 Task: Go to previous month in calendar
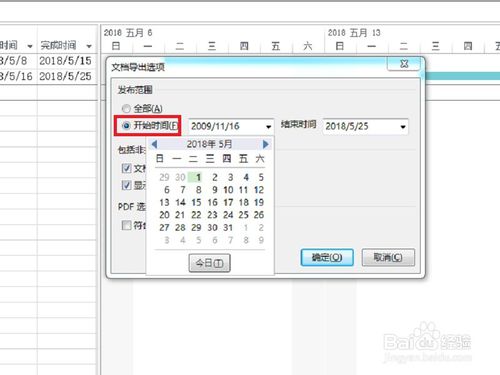[x=154, y=144]
